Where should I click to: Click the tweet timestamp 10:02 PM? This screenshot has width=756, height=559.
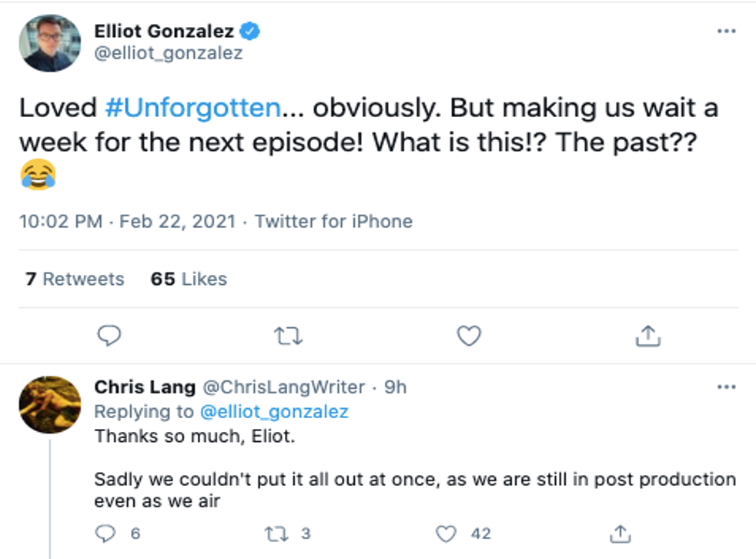coord(62,222)
